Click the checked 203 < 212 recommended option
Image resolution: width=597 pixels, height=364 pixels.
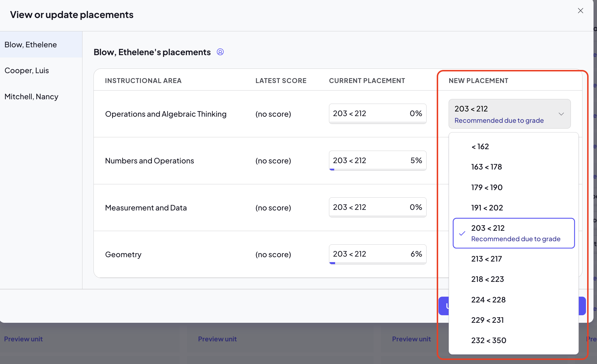click(513, 233)
